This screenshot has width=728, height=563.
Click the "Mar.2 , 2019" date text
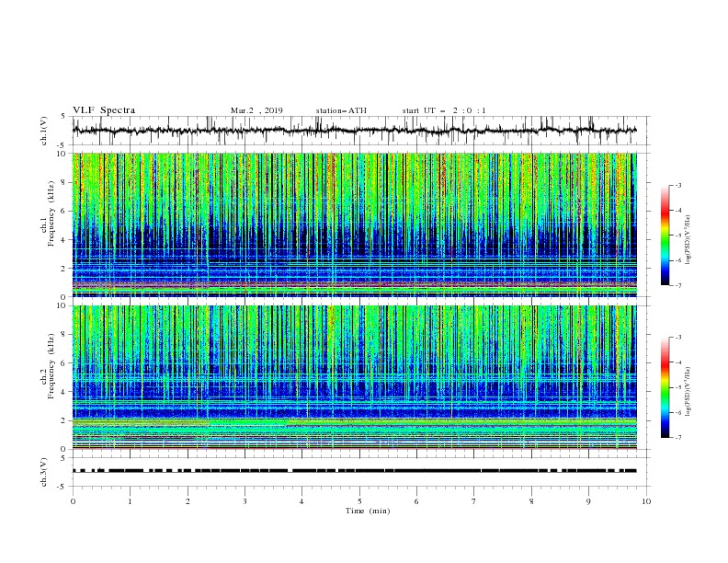[256, 110]
